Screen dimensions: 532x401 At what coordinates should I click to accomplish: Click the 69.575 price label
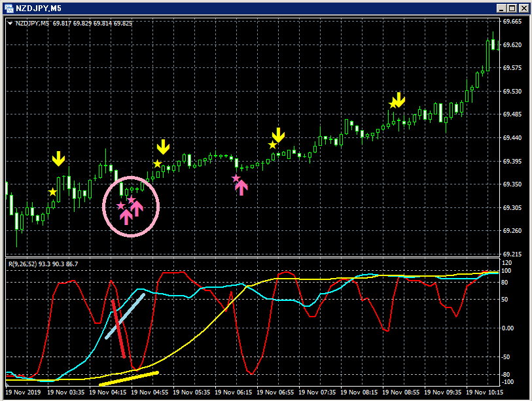tap(512, 68)
